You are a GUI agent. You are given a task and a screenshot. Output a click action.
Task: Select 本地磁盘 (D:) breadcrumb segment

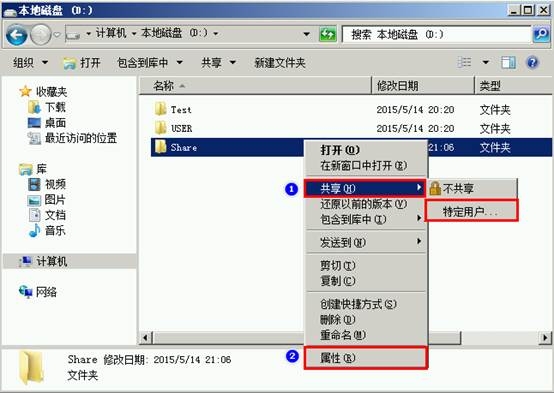(x=174, y=33)
